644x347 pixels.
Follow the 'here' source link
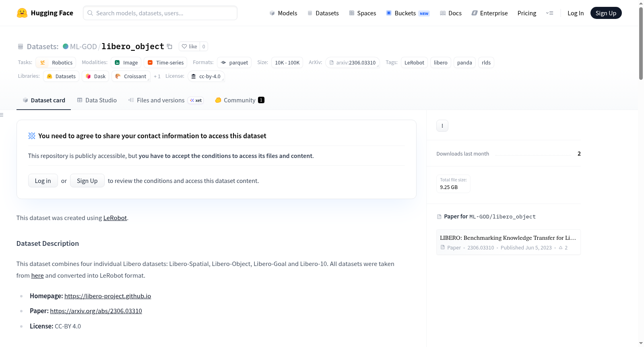click(x=37, y=275)
